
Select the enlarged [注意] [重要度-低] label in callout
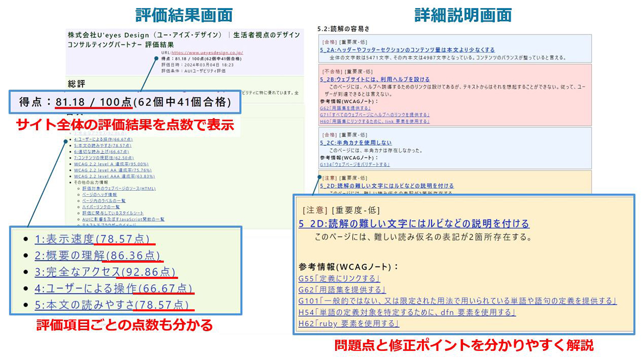pos(341,210)
